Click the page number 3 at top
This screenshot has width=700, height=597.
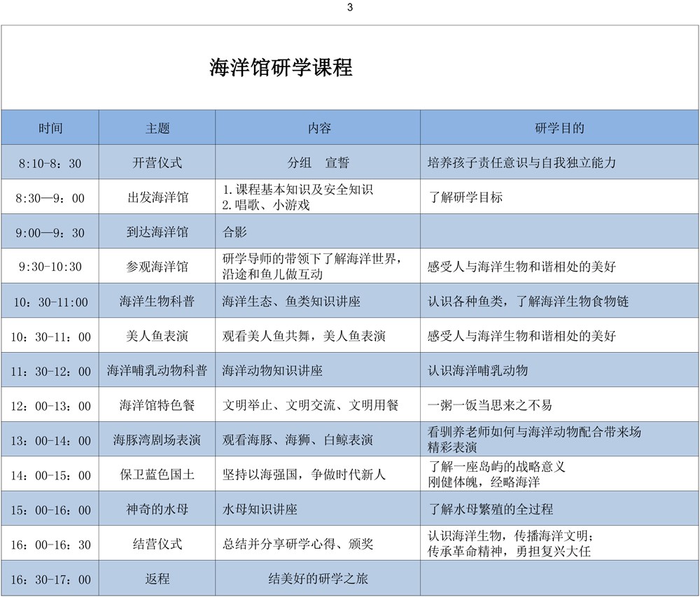click(x=350, y=8)
